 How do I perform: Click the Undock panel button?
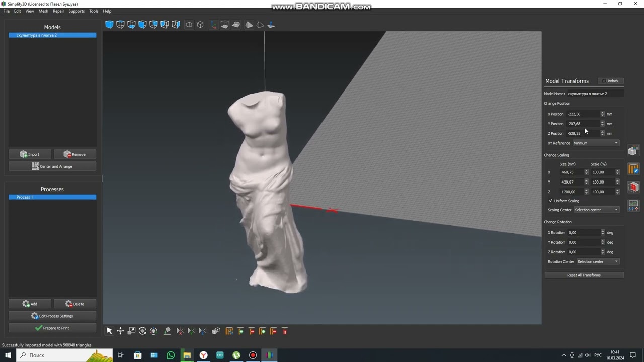(611, 81)
